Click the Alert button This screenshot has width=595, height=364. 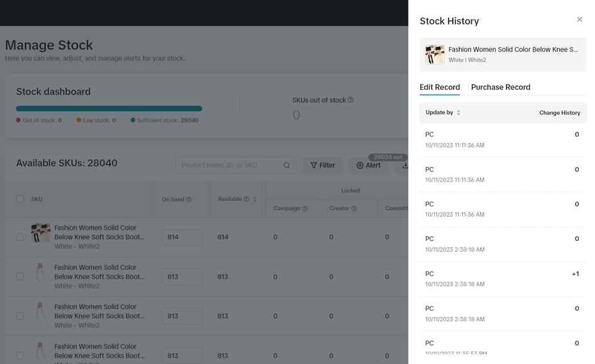(x=369, y=166)
